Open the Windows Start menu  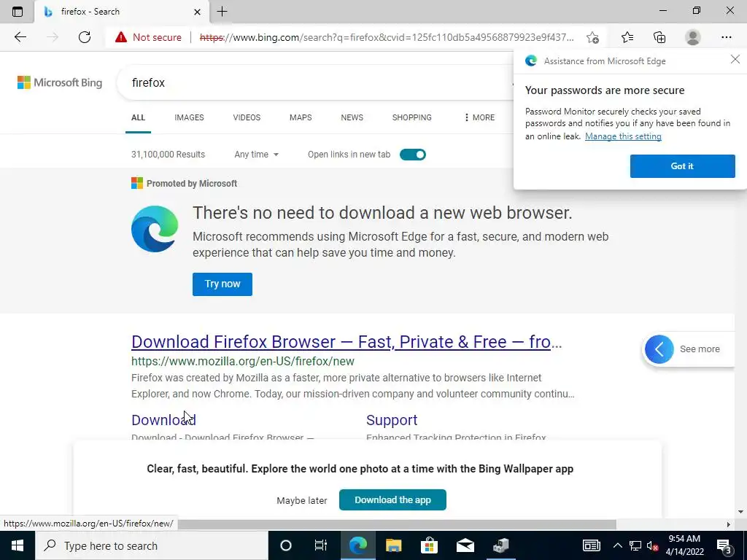click(x=18, y=545)
